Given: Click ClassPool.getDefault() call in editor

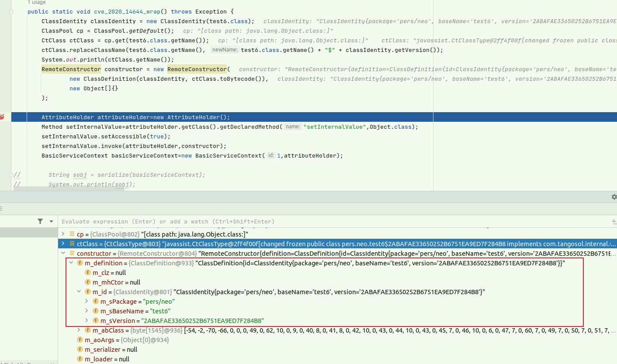Looking at the screenshot, I should pos(134,31).
